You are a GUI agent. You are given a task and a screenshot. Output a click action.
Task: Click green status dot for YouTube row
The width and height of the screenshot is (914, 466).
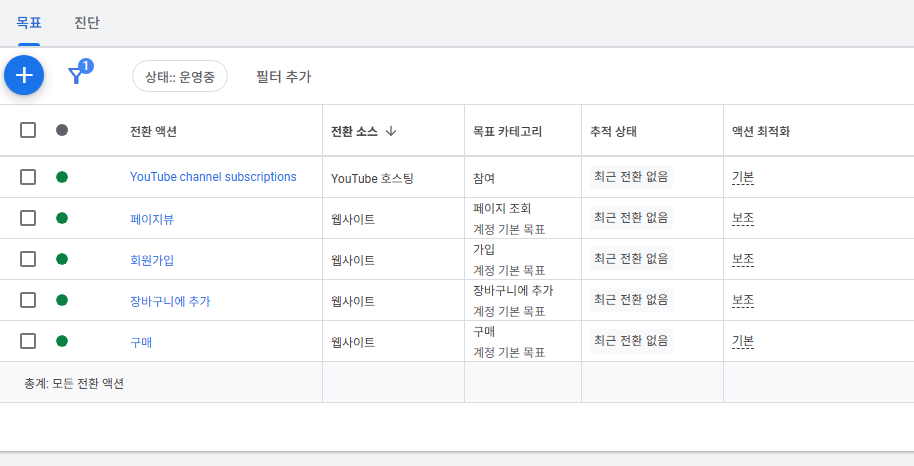(x=62, y=177)
